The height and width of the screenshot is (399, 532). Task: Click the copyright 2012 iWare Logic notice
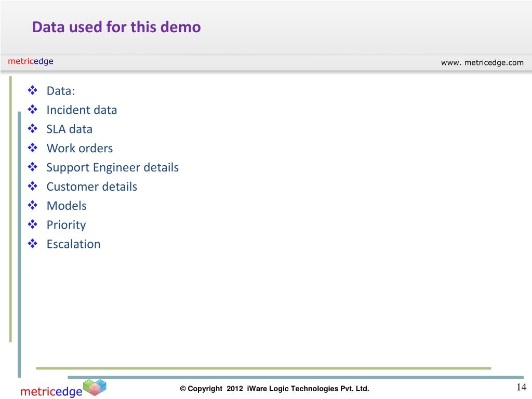pyautogui.click(x=274, y=389)
